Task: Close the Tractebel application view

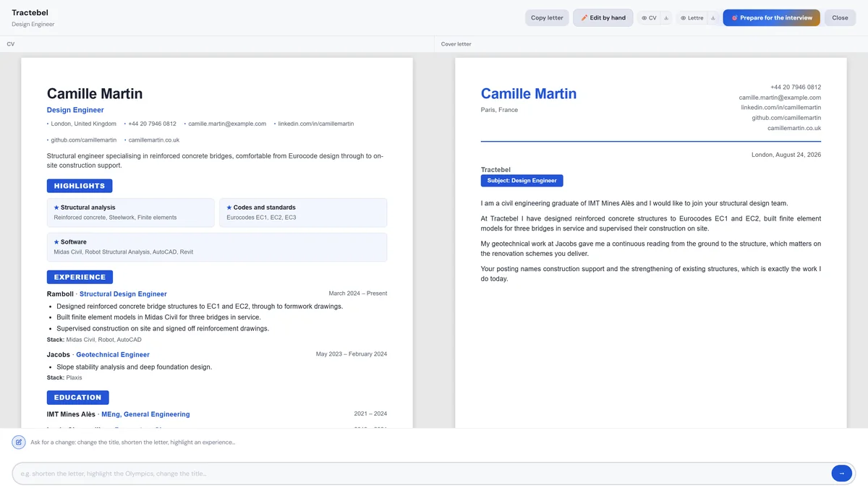Action: pos(840,18)
